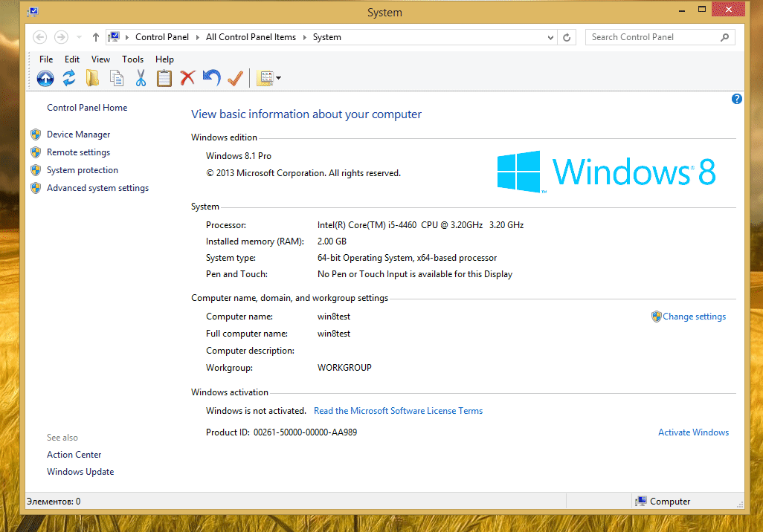Click the magnifier search icon

tap(724, 37)
